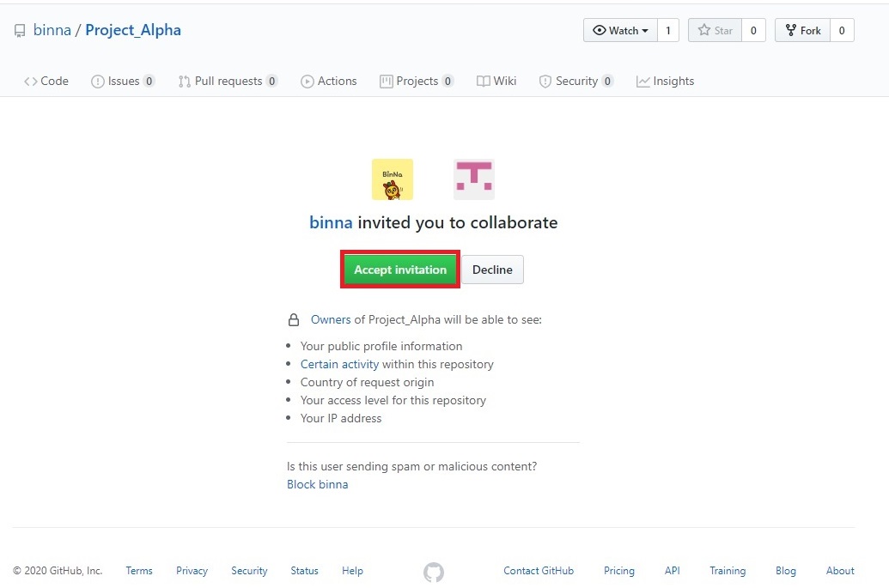
Task: Click text 'Country of request origin'
Action: (x=368, y=382)
